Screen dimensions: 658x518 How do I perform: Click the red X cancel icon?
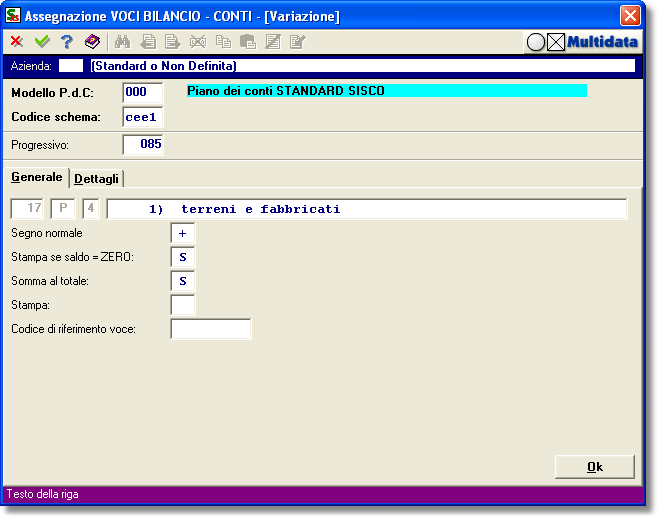click(16, 42)
